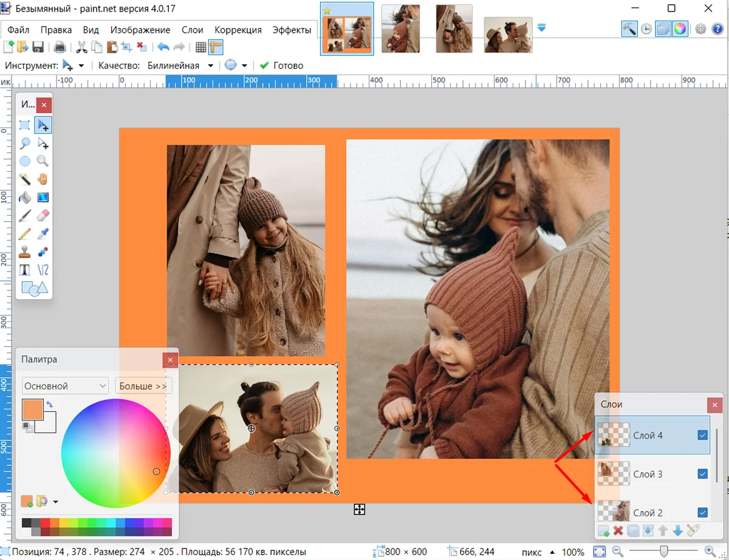Screen dimensions: 729x560
Task: Open the Слои menu
Action: click(192, 30)
